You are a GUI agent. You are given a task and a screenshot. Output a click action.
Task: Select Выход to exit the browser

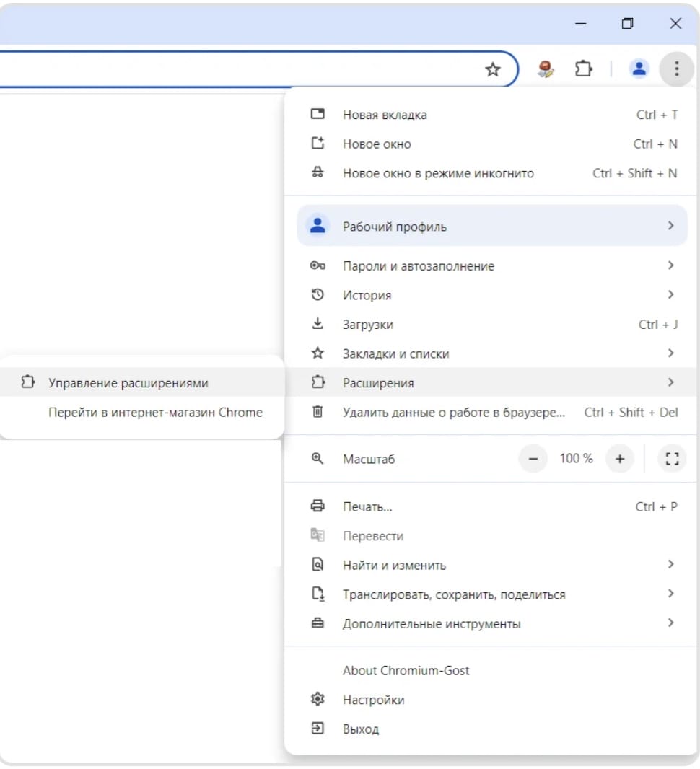click(x=360, y=729)
